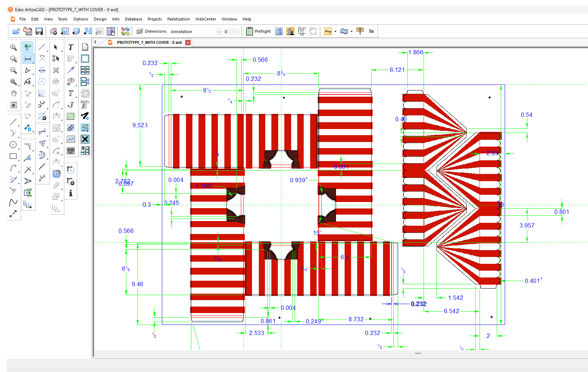Screen dimensions: 588x372
Task: Pick the Rectangle drawing tool
Action: tap(13, 156)
